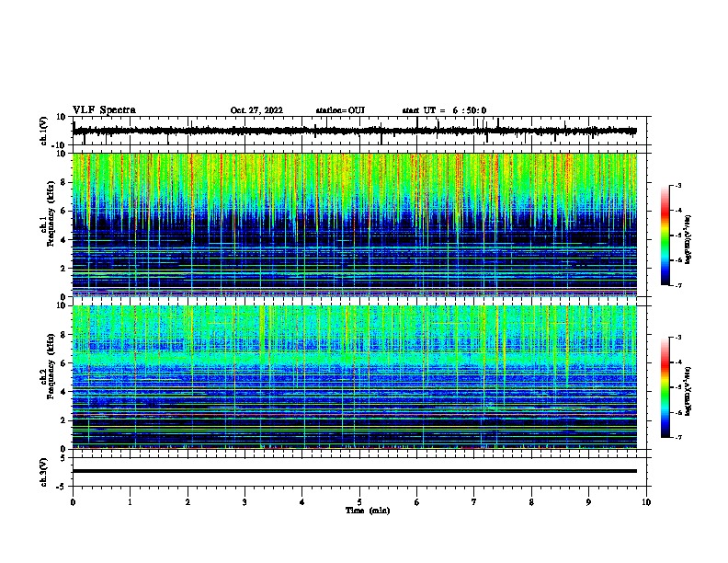This screenshot has height=563, width=728.
Task: Click inside the ch.1 spectrogram panel
Action: (355, 224)
